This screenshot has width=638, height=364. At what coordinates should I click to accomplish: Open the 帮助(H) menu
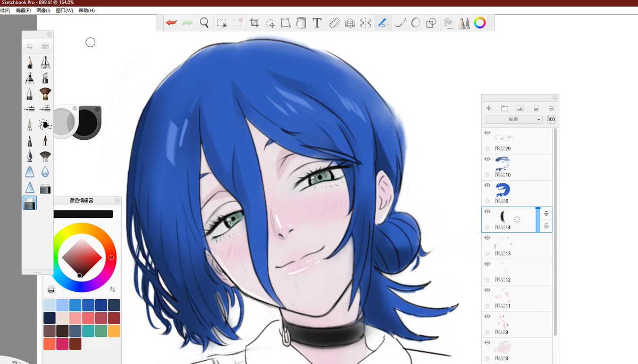(86, 11)
